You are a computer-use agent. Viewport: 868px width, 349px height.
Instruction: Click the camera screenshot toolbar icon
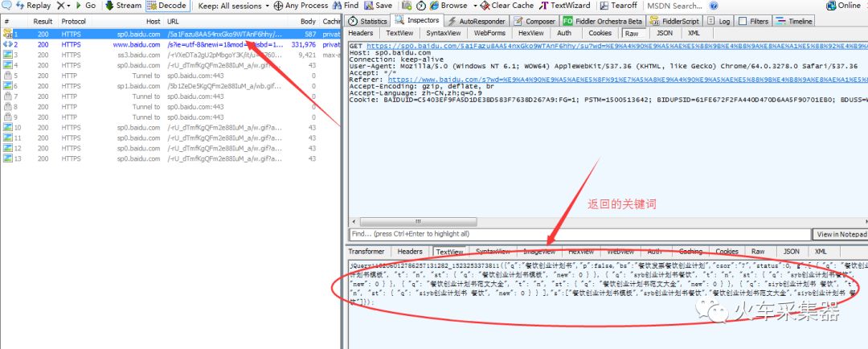[407, 6]
